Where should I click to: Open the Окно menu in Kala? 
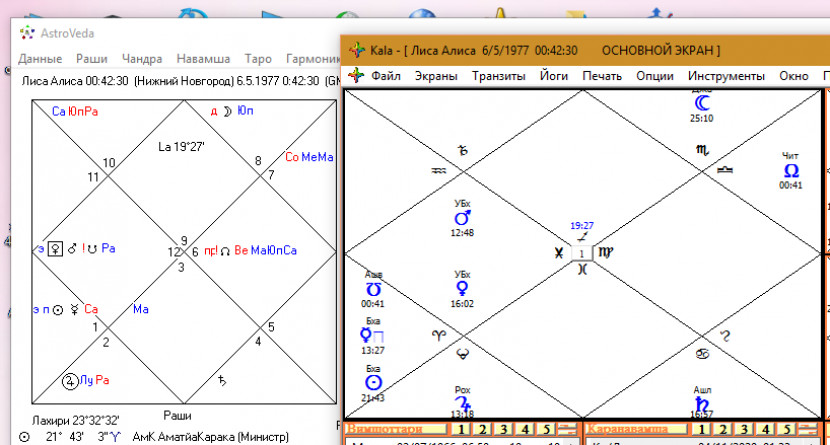tap(793, 76)
